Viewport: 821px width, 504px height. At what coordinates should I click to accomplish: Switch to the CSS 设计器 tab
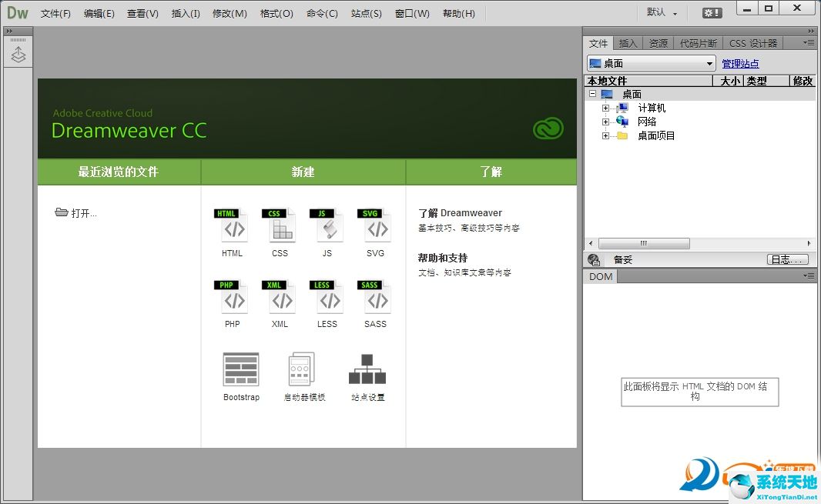point(752,44)
